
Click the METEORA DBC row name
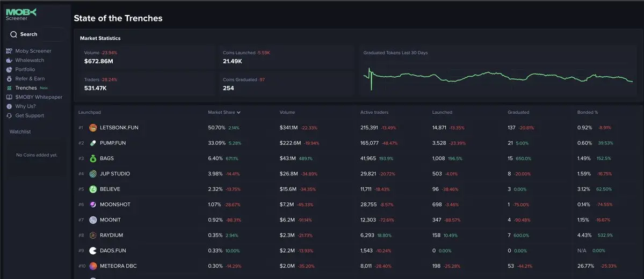click(x=118, y=266)
